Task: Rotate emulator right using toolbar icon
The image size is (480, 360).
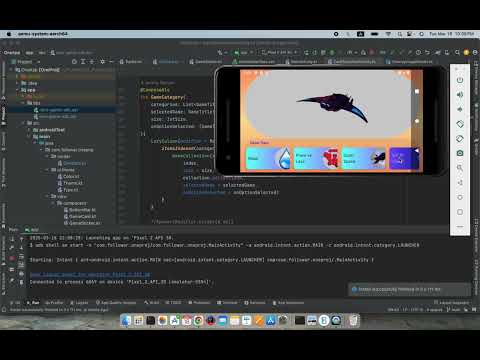Action: (x=460, y=139)
